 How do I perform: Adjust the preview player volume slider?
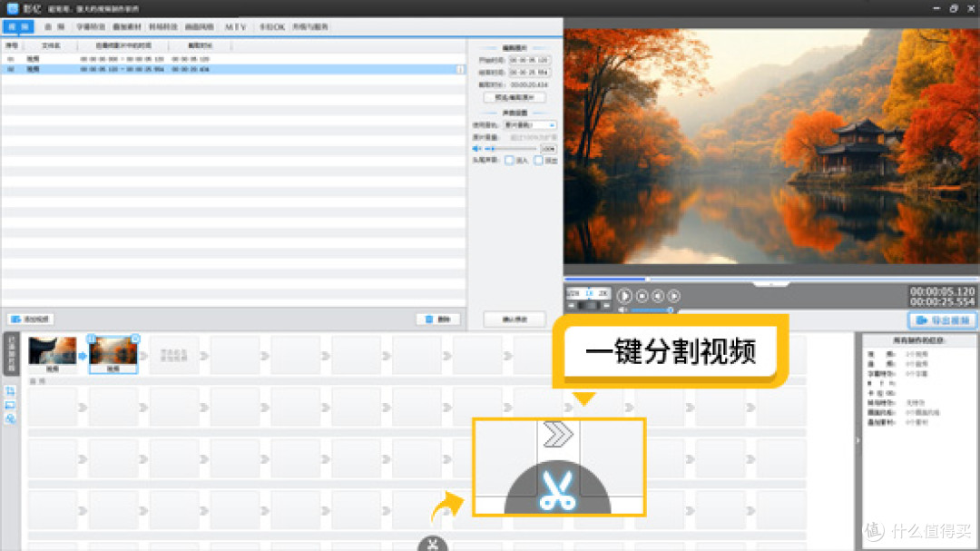[x=652, y=310]
